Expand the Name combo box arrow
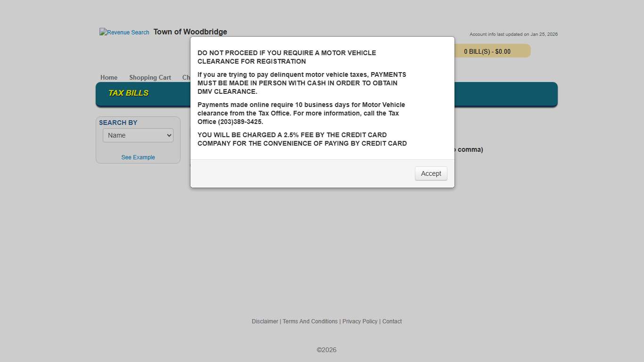This screenshot has width=644, height=362. 169,135
